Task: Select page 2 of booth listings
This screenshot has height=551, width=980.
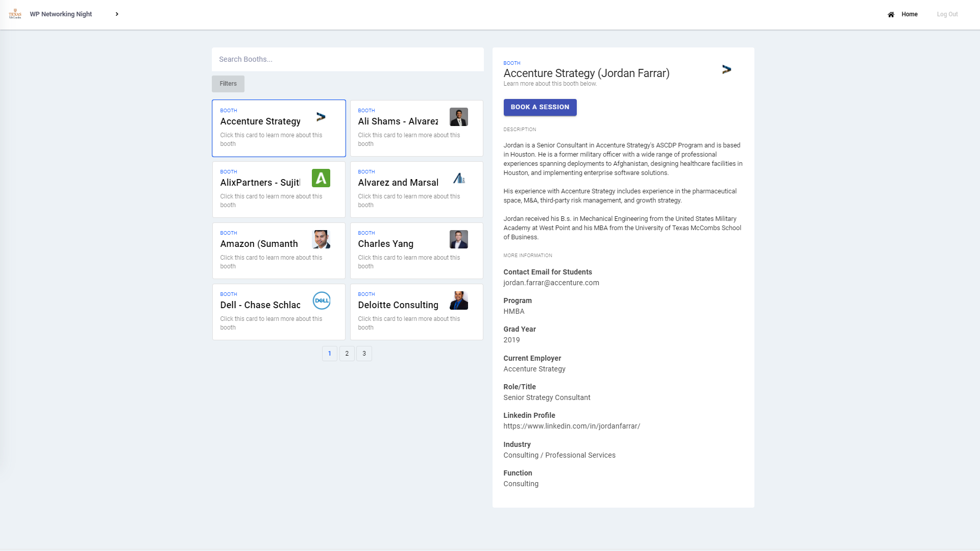Action: tap(347, 353)
